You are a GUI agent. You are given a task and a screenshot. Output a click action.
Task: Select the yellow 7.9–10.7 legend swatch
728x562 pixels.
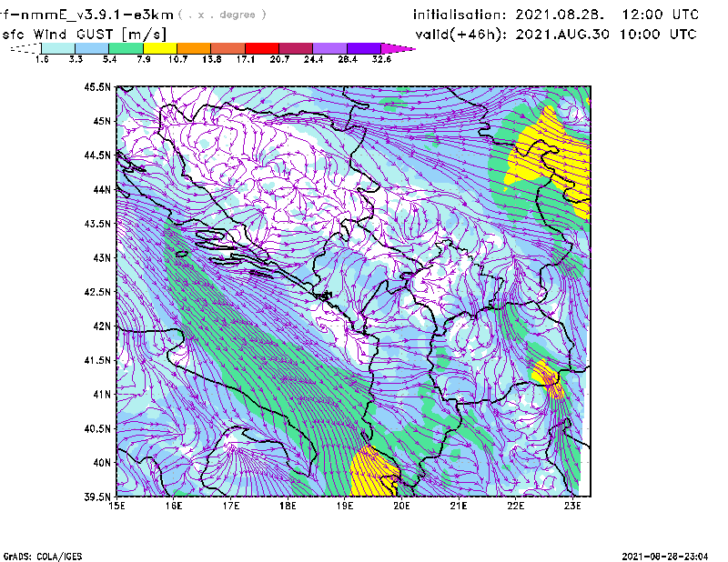coord(160,48)
